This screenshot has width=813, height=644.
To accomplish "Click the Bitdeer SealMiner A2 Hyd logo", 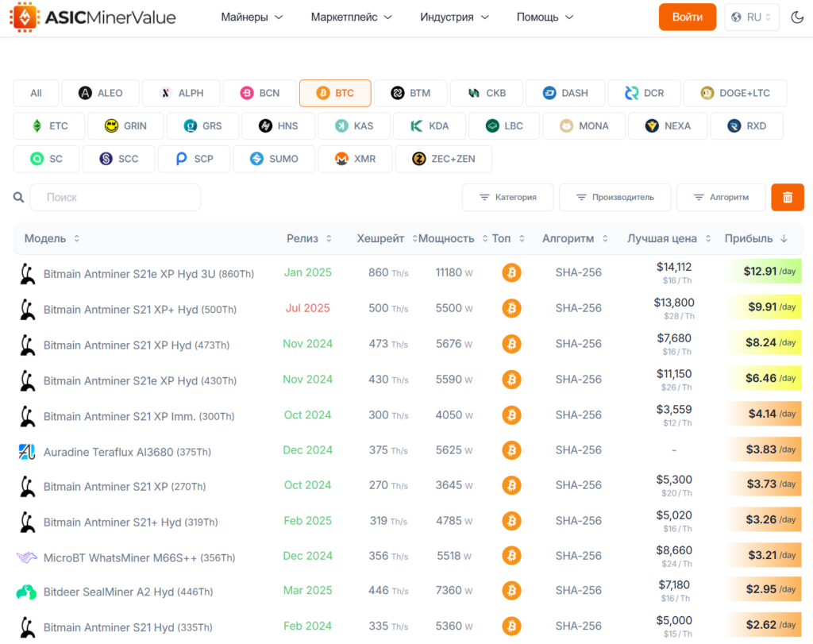I will (x=25, y=592).
